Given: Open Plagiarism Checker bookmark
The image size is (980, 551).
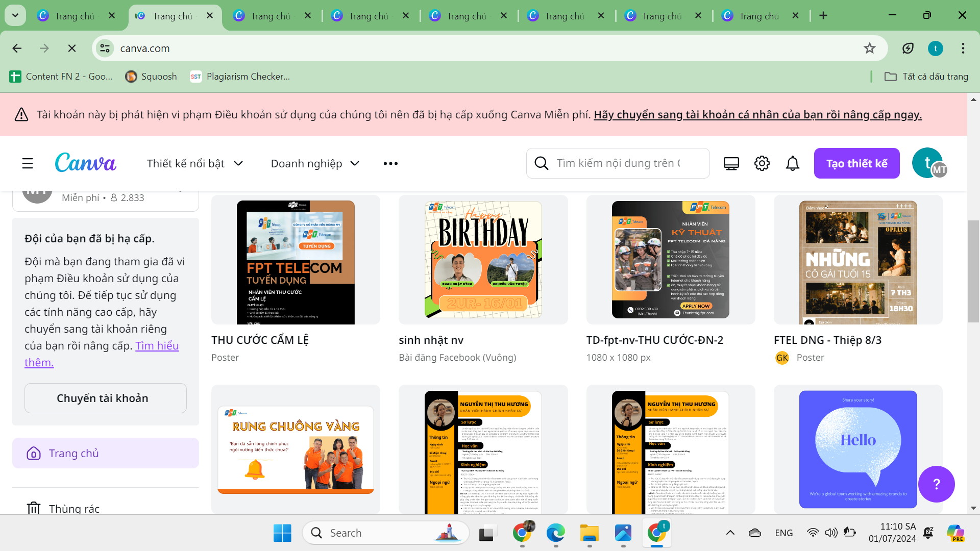Looking at the screenshot, I should 240,77.
